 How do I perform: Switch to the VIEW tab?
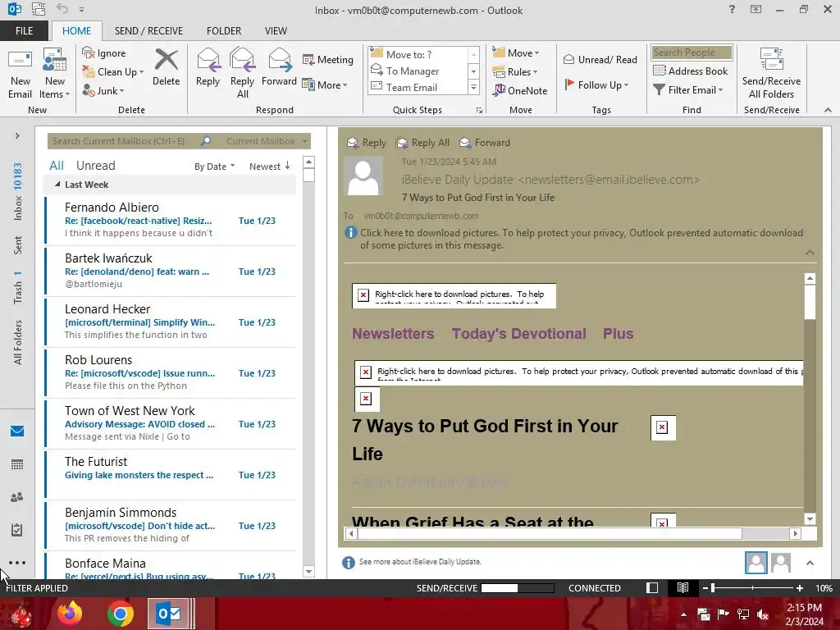(x=276, y=31)
